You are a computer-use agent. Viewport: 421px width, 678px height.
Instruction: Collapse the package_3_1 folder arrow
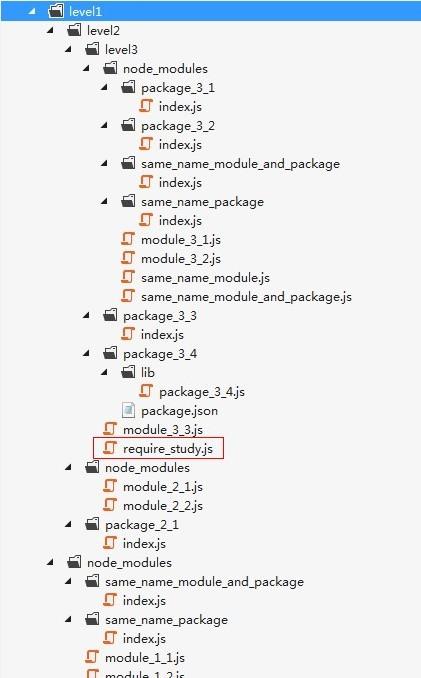104,87
